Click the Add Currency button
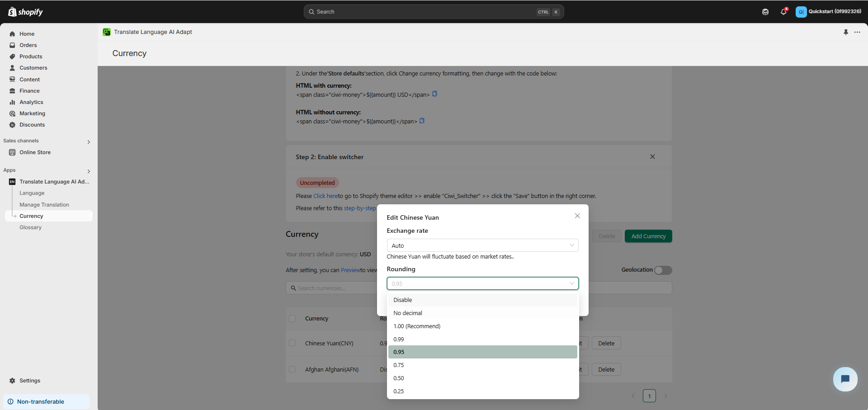Image resolution: width=868 pixels, height=410 pixels. click(648, 236)
